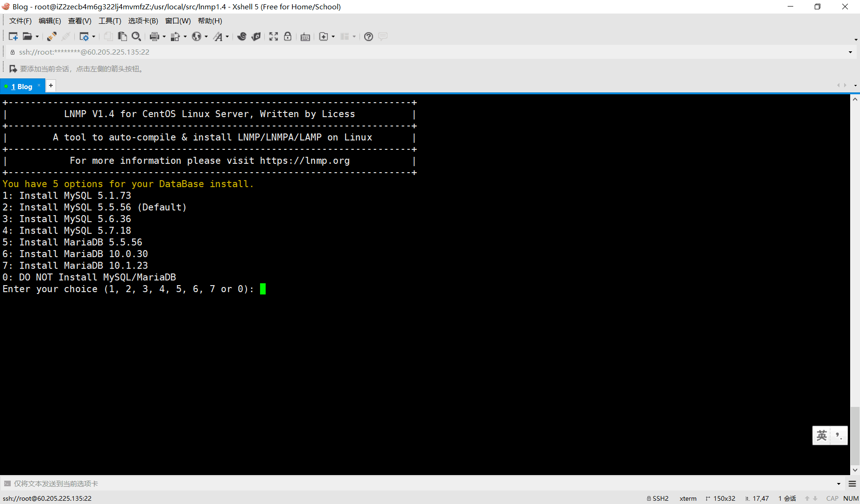Open the 选项卡(B) menu

(143, 21)
